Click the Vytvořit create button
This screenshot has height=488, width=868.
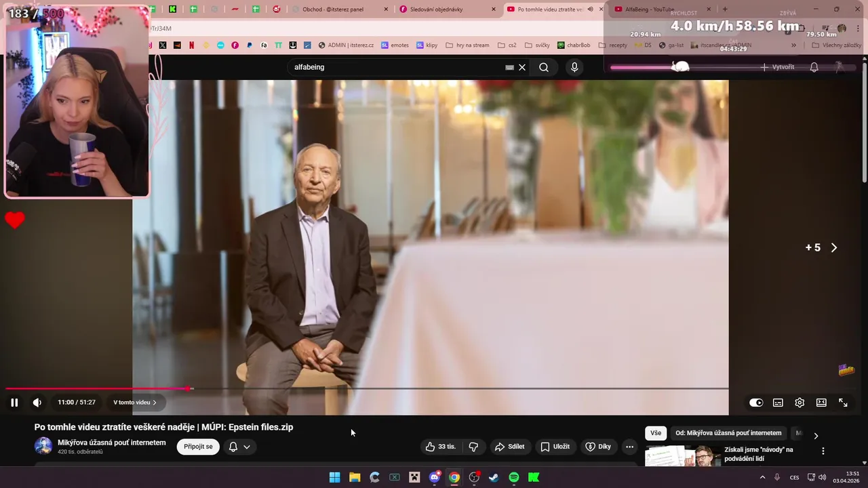[x=777, y=67]
